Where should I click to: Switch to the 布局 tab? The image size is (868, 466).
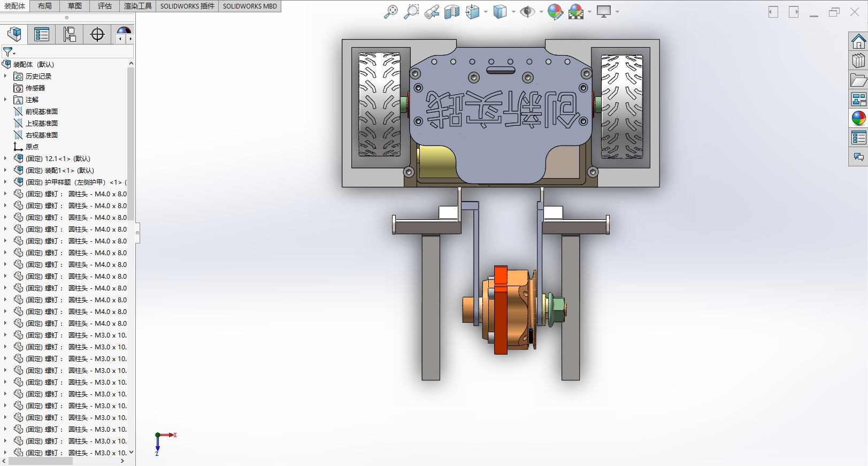pyautogui.click(x=45, y=6)
